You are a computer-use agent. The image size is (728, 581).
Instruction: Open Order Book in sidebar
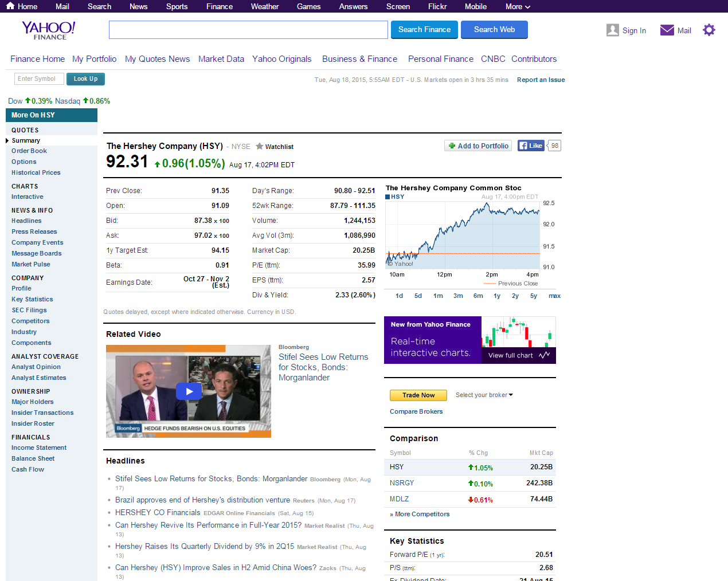29,151
